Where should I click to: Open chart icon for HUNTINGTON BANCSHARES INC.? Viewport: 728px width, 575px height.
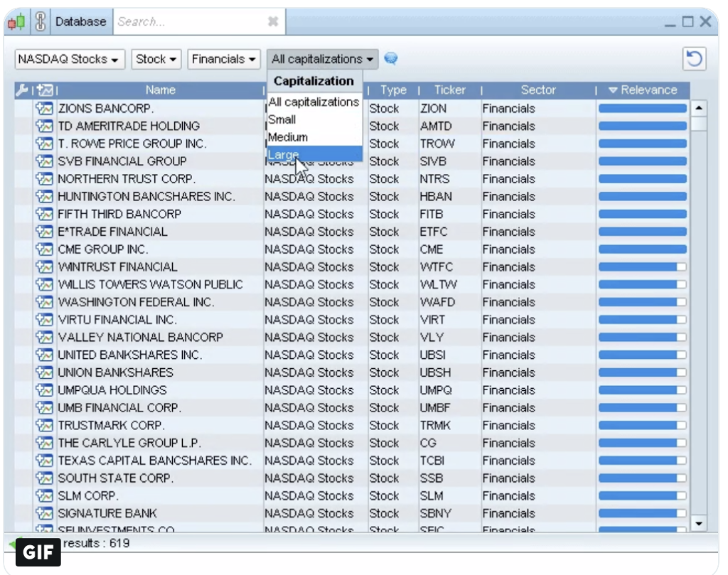click(x=44, y=197)
